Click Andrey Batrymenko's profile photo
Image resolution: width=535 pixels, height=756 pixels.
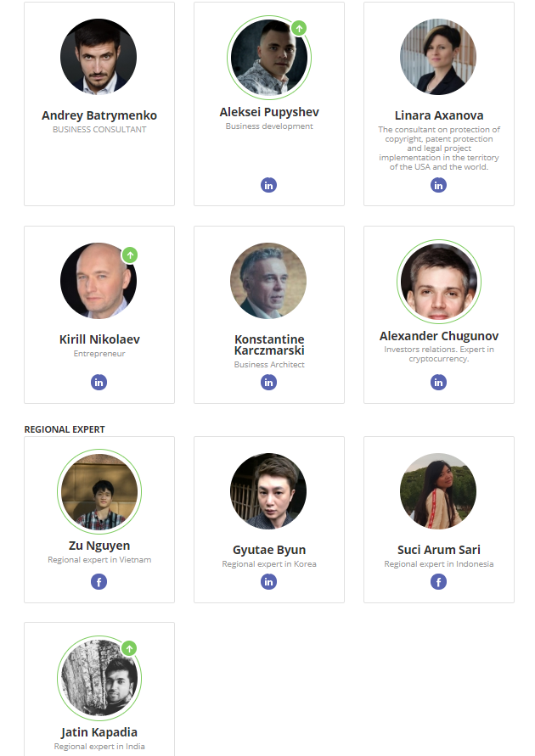pyautogui.click(x=99, y=57)
